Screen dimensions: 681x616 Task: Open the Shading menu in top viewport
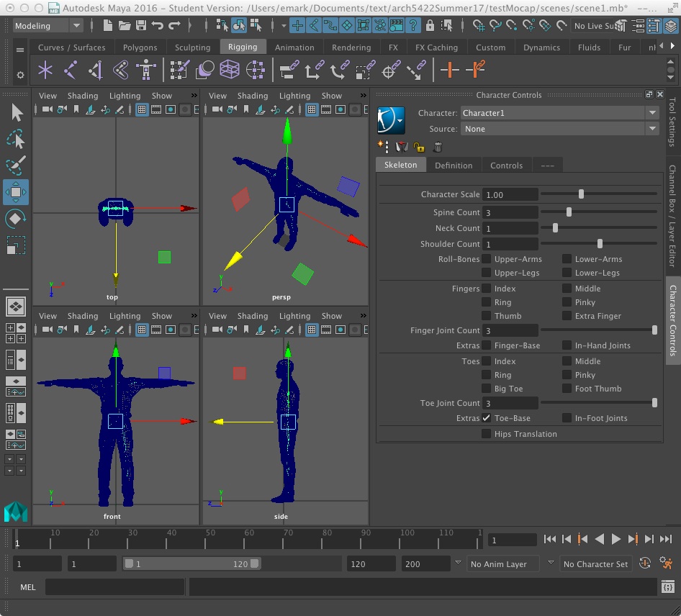pos(82,96)
